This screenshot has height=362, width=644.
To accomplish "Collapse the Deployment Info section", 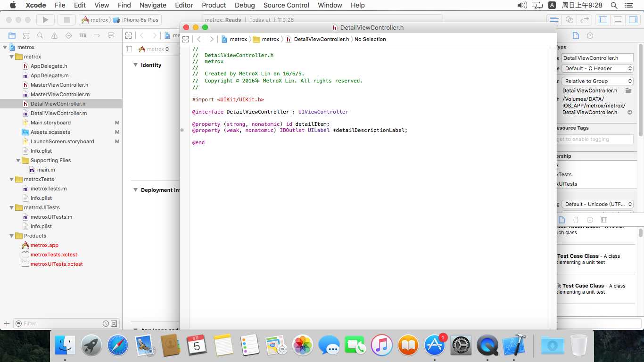I will pos(135,190).
